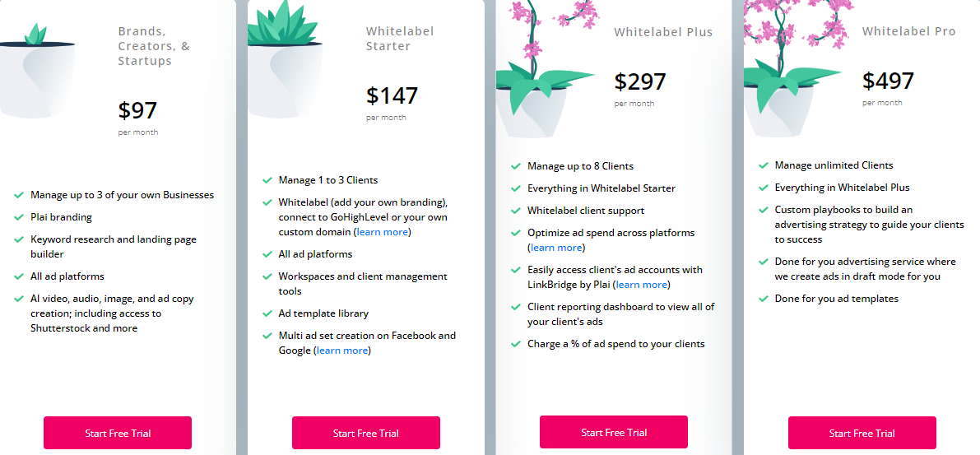Start free trial for the $97 plan
Screen dimensions: 980x455
pos(118,433)
